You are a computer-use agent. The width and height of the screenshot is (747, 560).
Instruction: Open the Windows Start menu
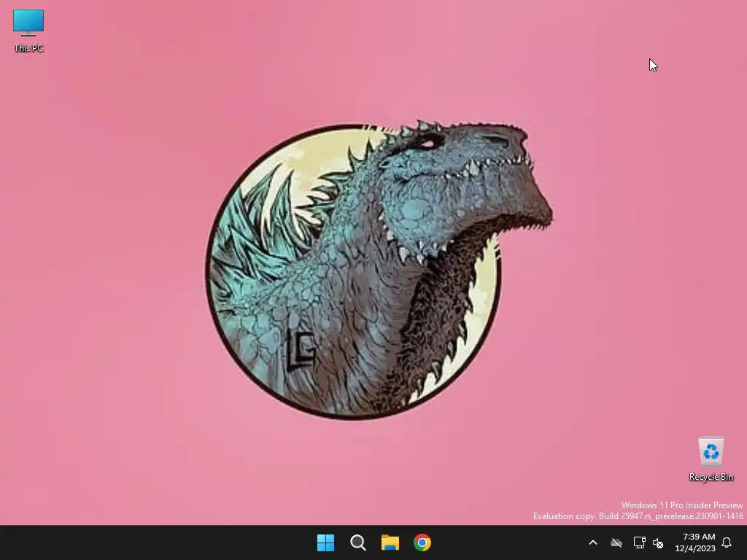click(326, 542)
